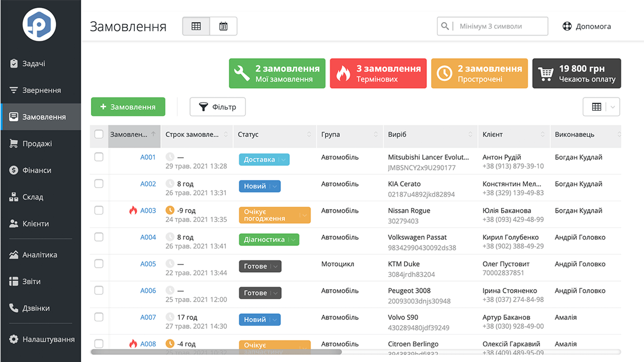Check the box for order A008
Screen dimensions: 644x362
99,344
